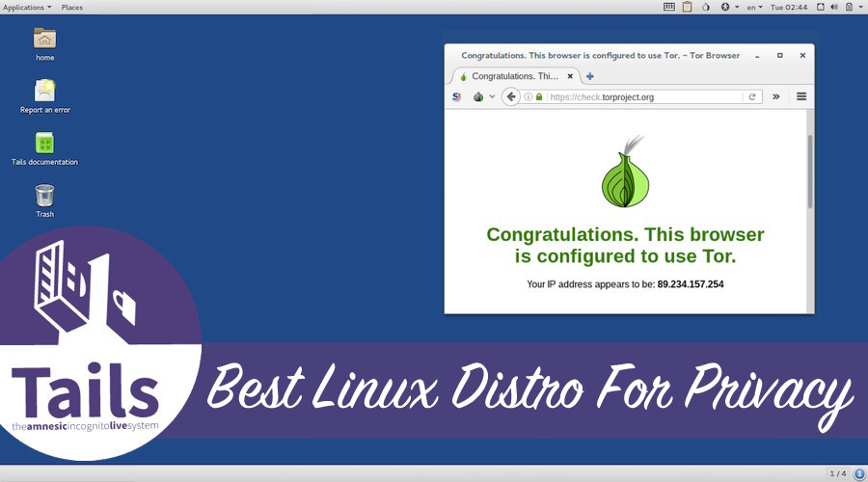Open the Applications menu in top bar
This screenshot has width=868, height=482.
tap(27, 7)
